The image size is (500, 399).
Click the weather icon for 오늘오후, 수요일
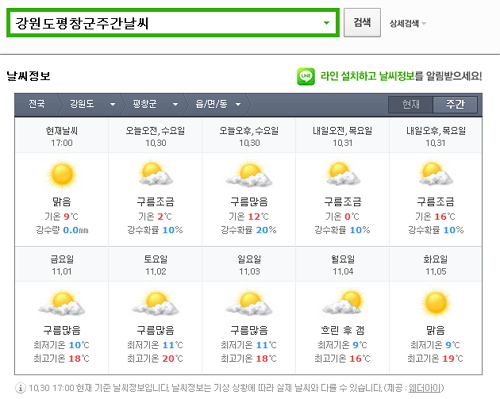[x=249, y=174]
